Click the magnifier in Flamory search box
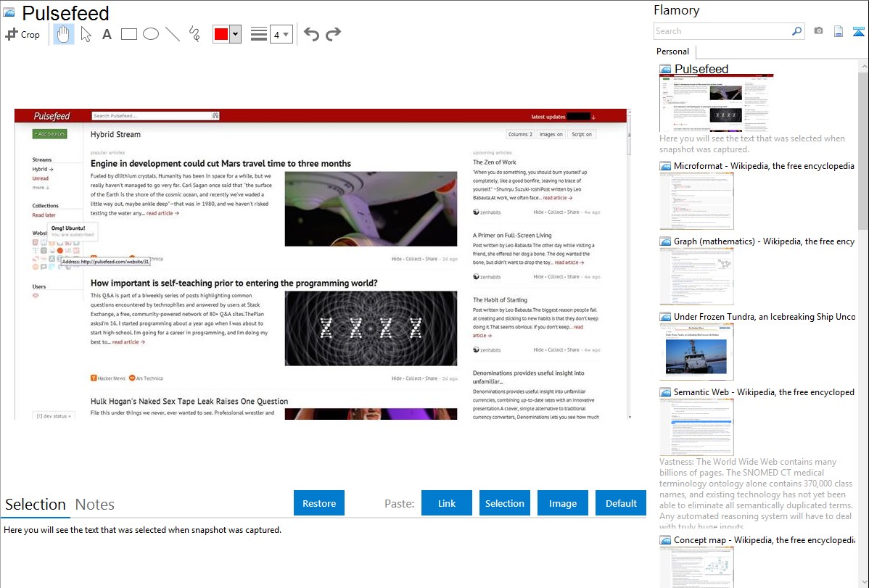Viewport: 869px width, 588px height. click(x=796, y=31)
